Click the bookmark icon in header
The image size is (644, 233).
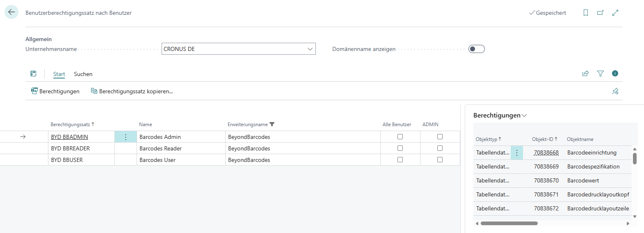tap(586, 13)
